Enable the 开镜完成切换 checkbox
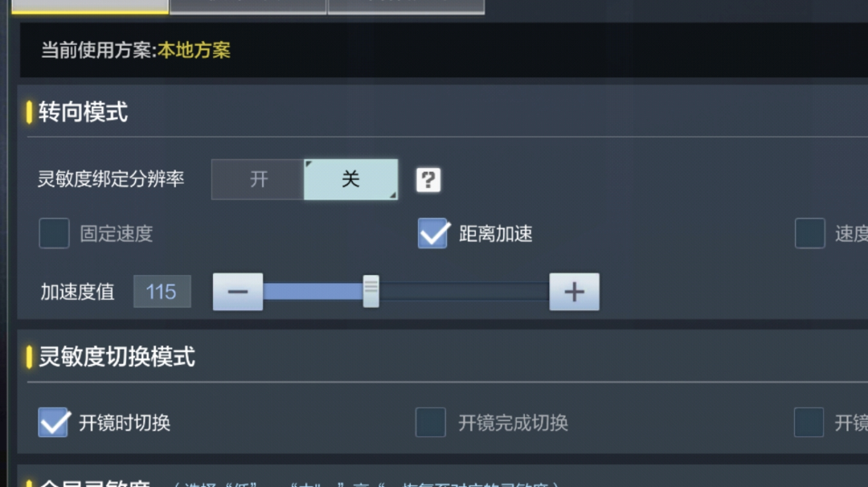 click(x=431, y=422)
